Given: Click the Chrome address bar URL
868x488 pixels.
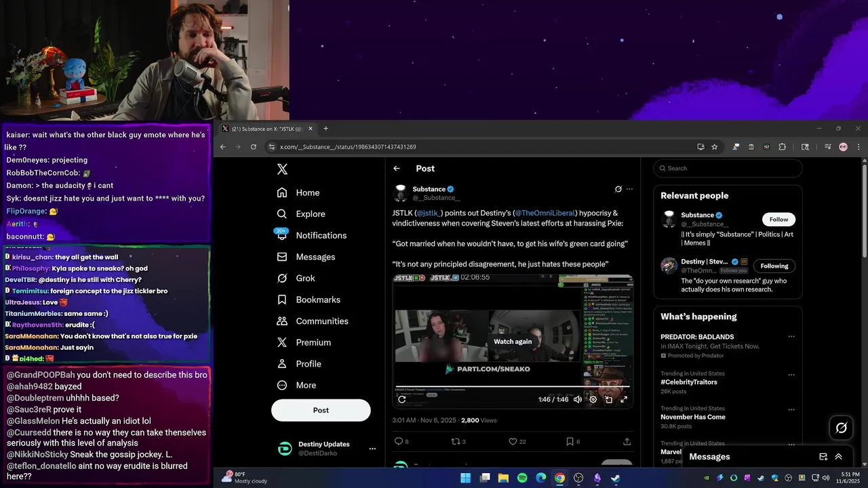Looking at the screenshot, I should click(348, 147).
